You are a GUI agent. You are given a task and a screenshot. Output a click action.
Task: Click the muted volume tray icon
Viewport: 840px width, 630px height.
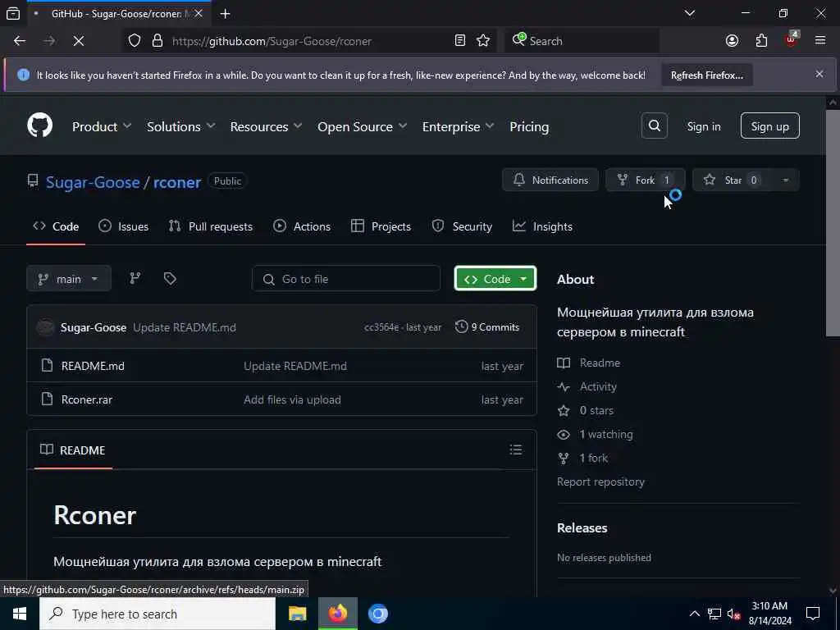point(734,614)
